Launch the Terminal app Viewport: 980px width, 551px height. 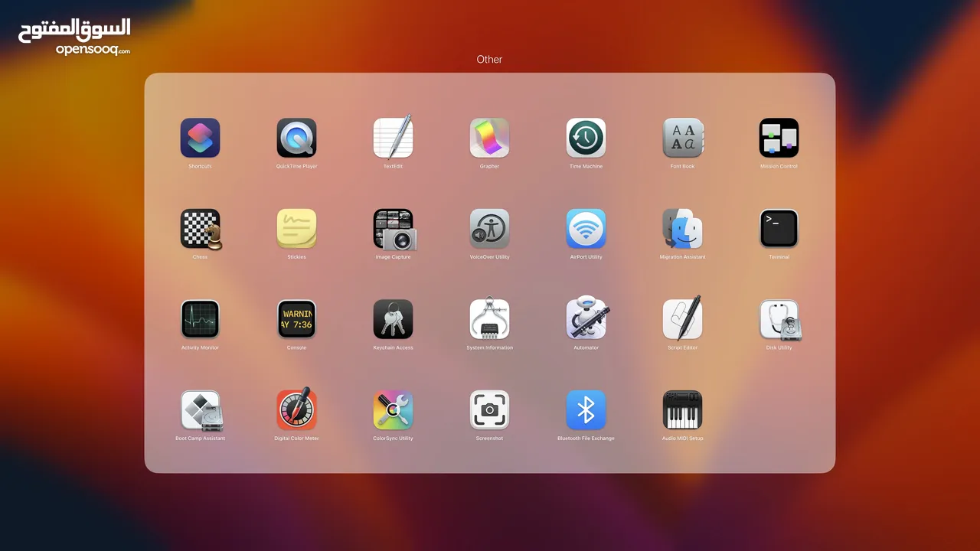click(x=779, y=229)
